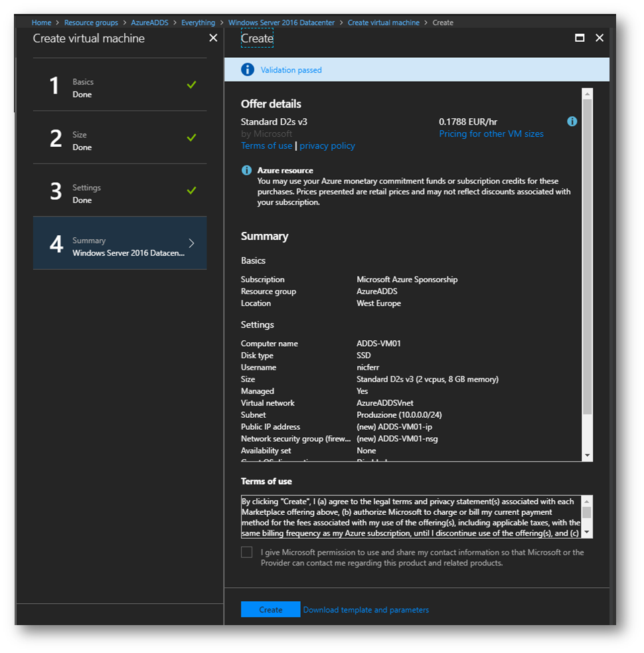The image size is (644, 653).
Task: Open the privacy policy link
Action: coord(327,145)
